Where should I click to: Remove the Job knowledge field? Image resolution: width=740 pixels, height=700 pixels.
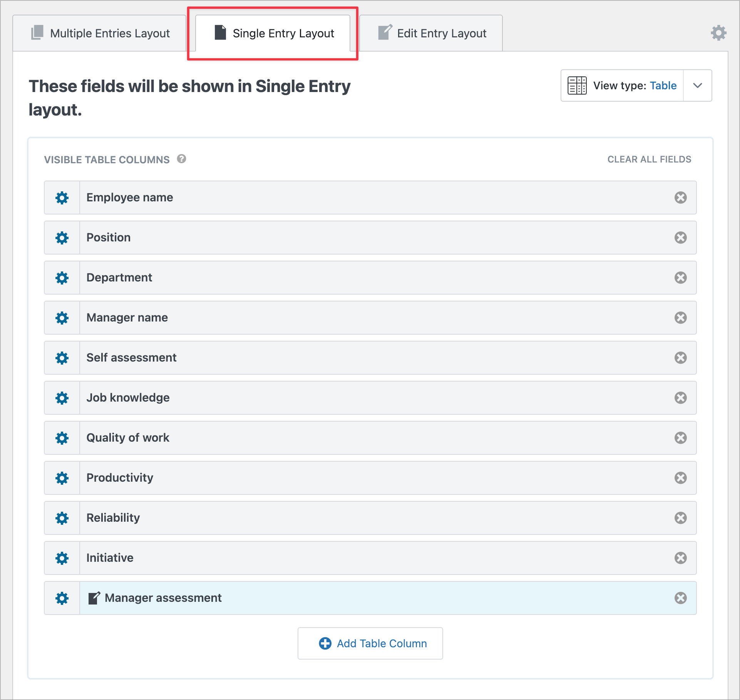click(x=680, y=398)
